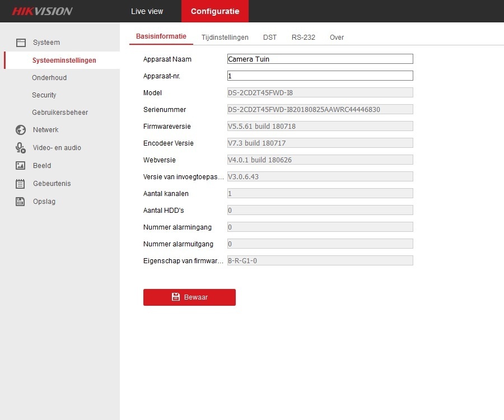Image resolution: width=504 pixels, height=420 pixels.
Task: Focus the Apparaat Naam input field
Action: 320,59
